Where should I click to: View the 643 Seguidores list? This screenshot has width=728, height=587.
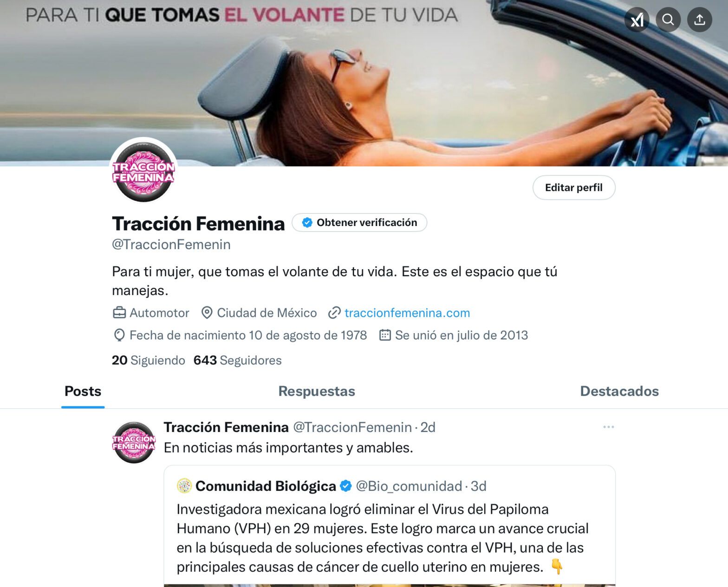click(x=238, y=360)
